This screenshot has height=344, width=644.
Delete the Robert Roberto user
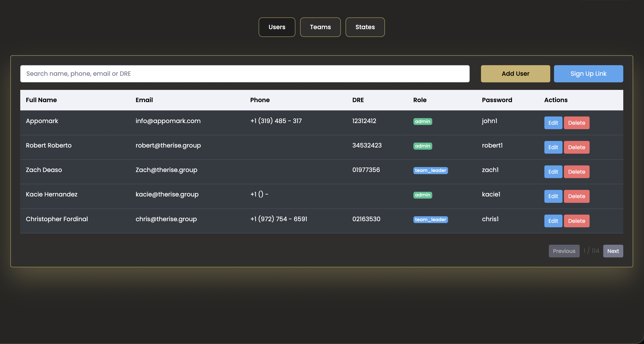pos(576,147)
